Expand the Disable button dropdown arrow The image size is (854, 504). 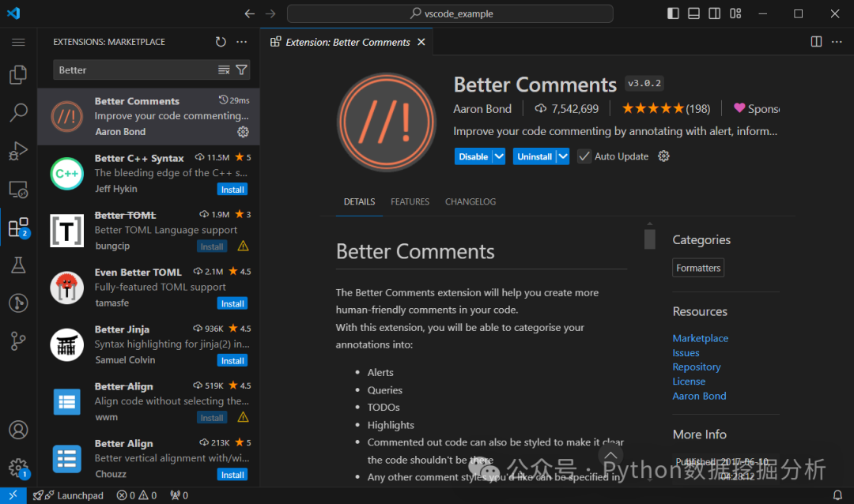(x=499, y=156)
